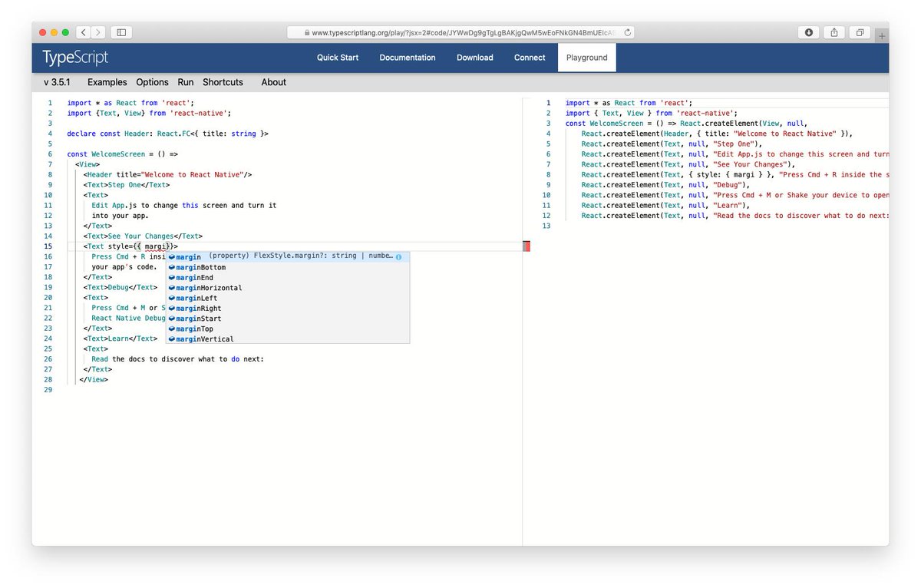Viewport: 921px width, 588px height.
Task: Toggle the Safari sidebar button
Action: (121, 32)
